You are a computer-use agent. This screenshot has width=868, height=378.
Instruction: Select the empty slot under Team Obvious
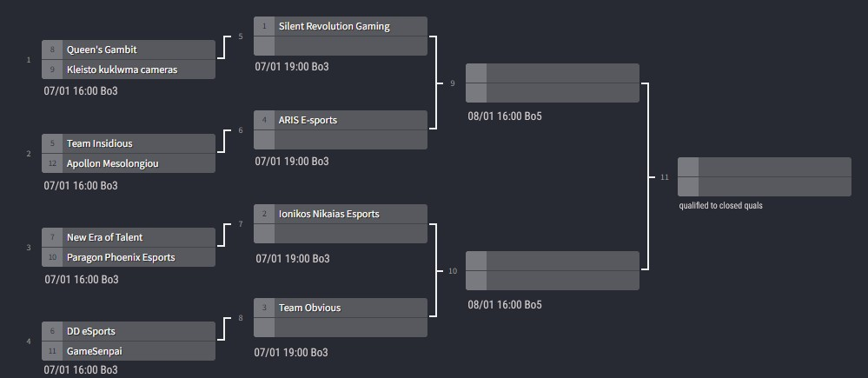click(341, 328)
